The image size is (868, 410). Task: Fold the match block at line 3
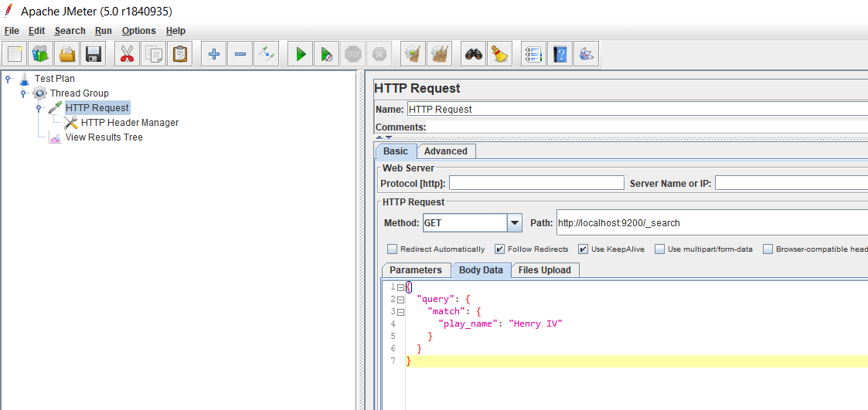pyautogui.click(x=400, y=311)
